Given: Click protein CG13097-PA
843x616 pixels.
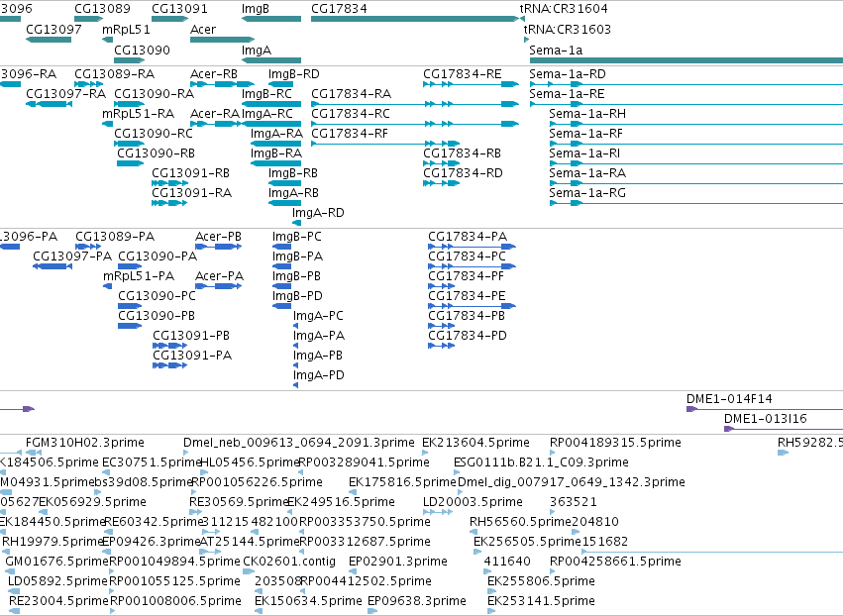Looking at the screenshot, I should point(72,257).
